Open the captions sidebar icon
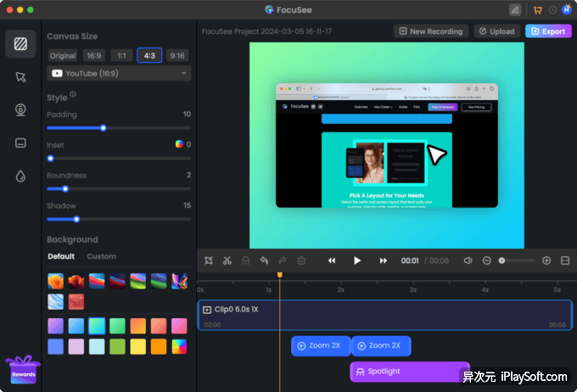 [x=20, y=143]
